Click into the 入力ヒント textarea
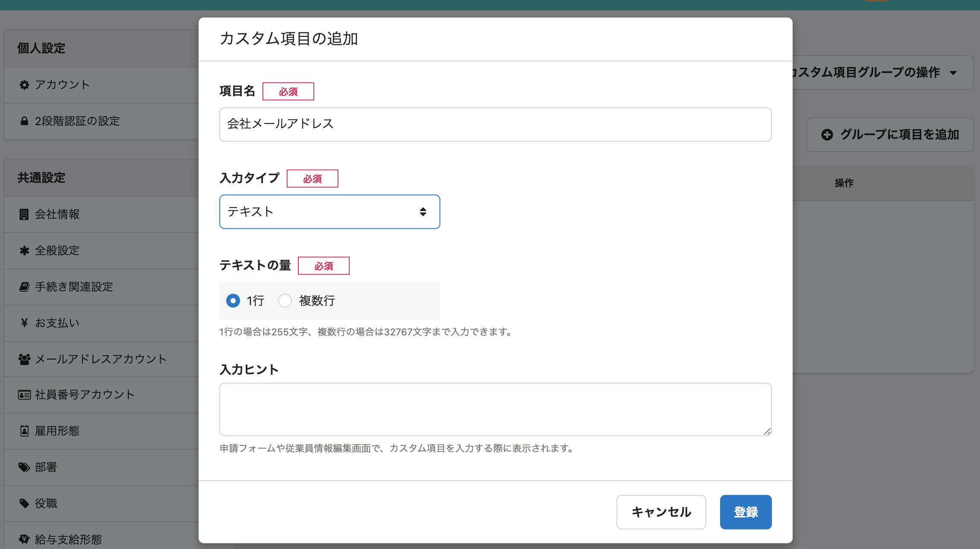 [x=495, y=409]
